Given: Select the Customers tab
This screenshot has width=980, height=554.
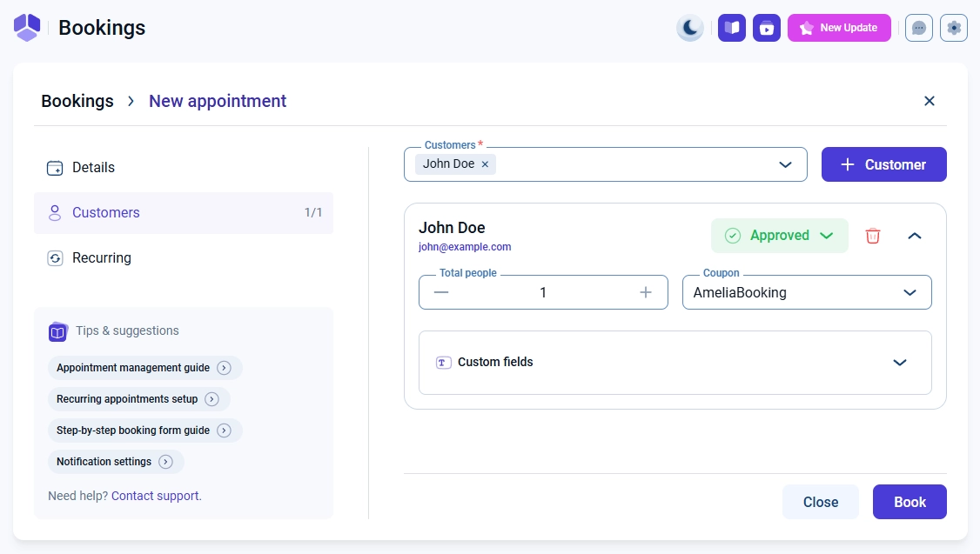Looking at the screenshot, I should click(x=184, y=213).
